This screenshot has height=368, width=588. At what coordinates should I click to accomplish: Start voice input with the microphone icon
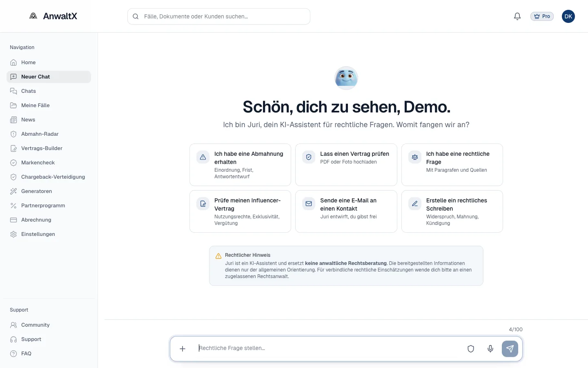pos(490,349)
